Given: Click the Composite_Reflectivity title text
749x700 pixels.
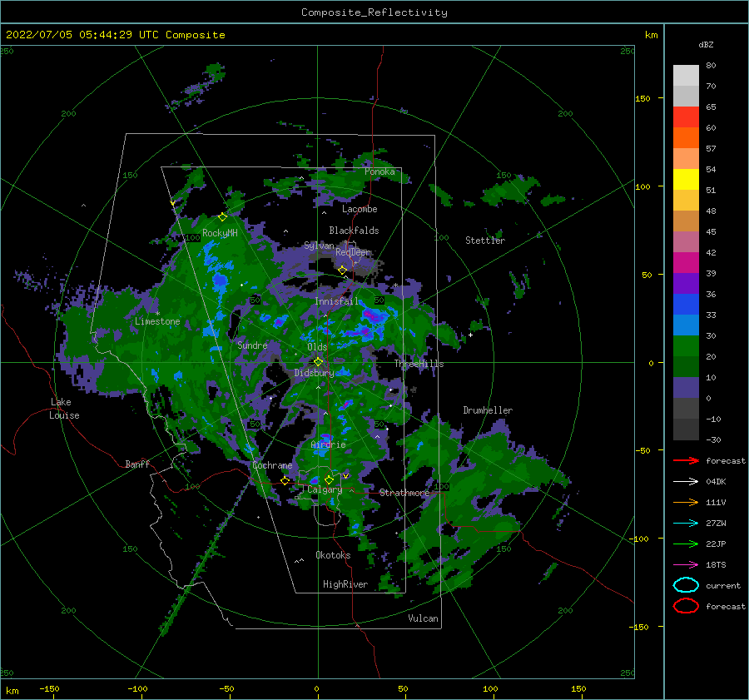Looking at the screenshot, I should [374, 12].
